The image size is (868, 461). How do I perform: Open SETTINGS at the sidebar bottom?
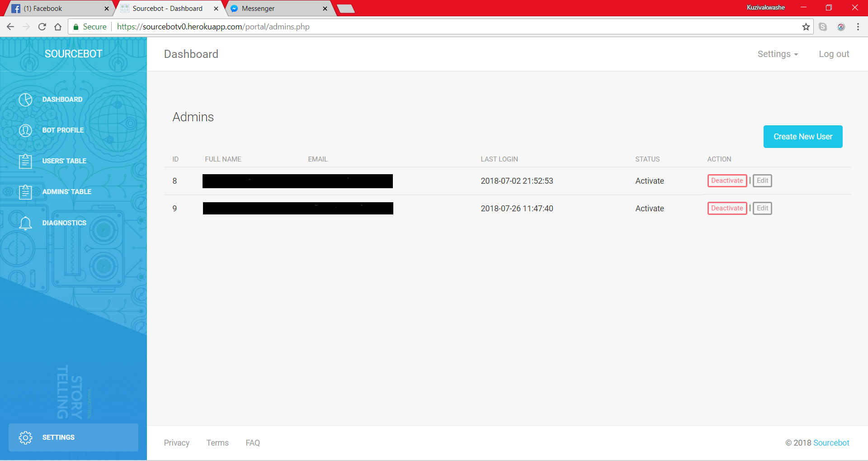point(73,437)
